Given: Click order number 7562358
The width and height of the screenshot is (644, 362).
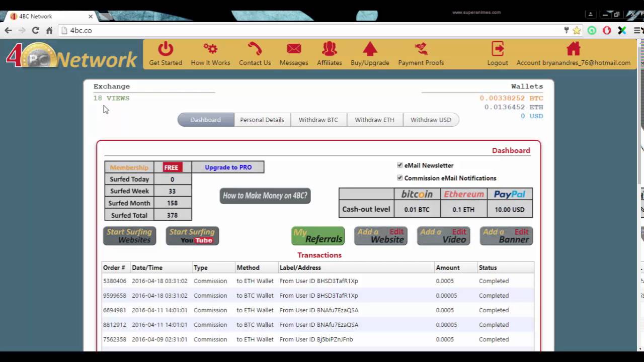Looking at the screenshot, I should [115, 339].
